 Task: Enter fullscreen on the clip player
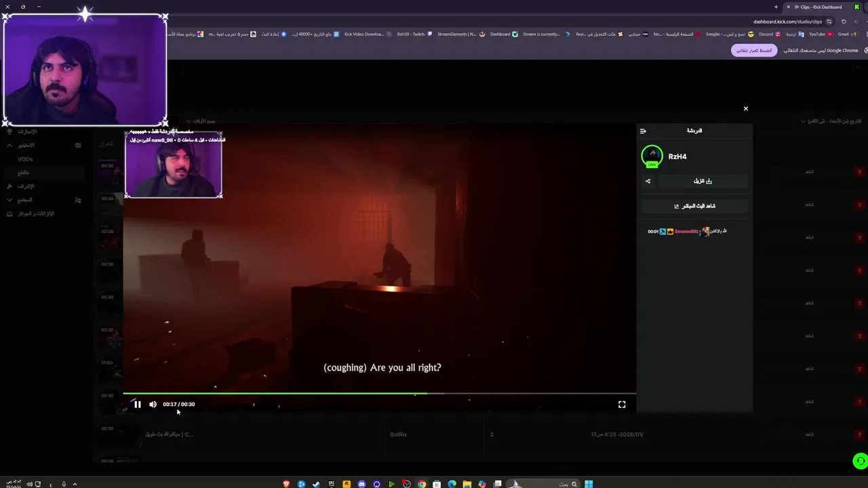click(622, 405)
